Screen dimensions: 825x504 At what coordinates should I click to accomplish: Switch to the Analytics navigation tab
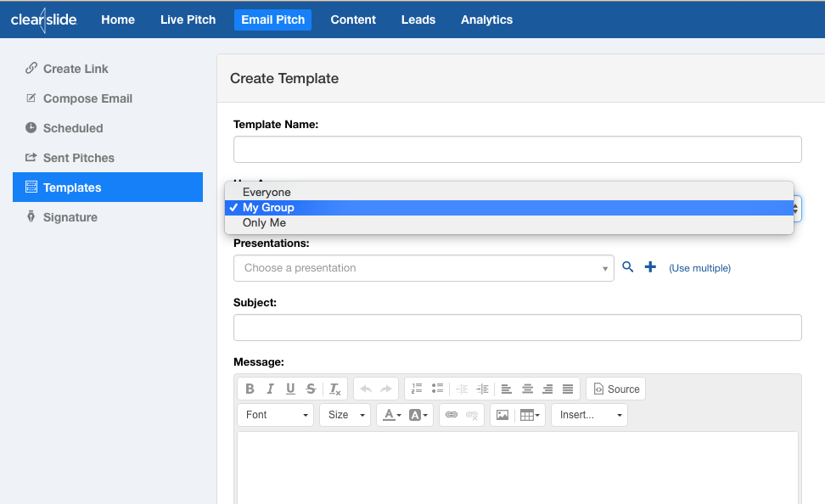[486, 19]
